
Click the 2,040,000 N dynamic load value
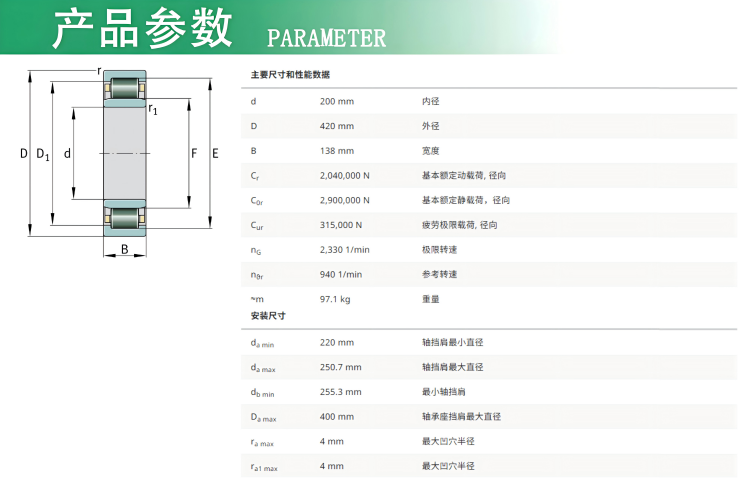coord(344,176)
